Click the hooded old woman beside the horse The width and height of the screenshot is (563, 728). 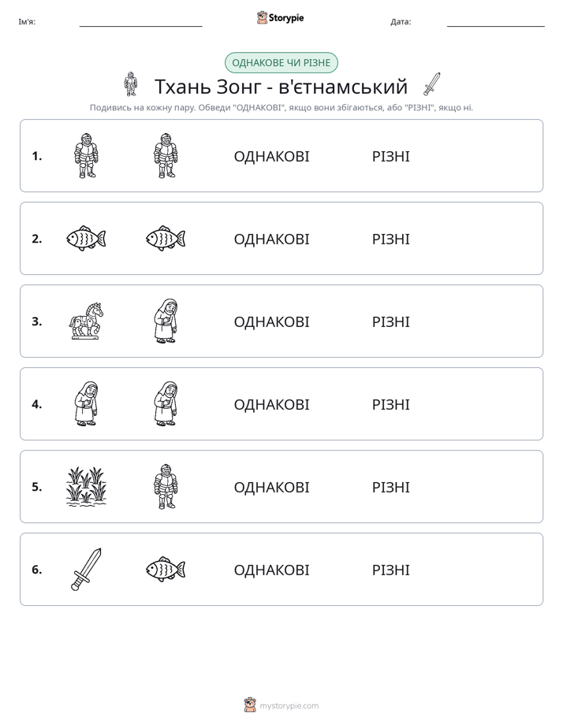click(x=166, y=321)
